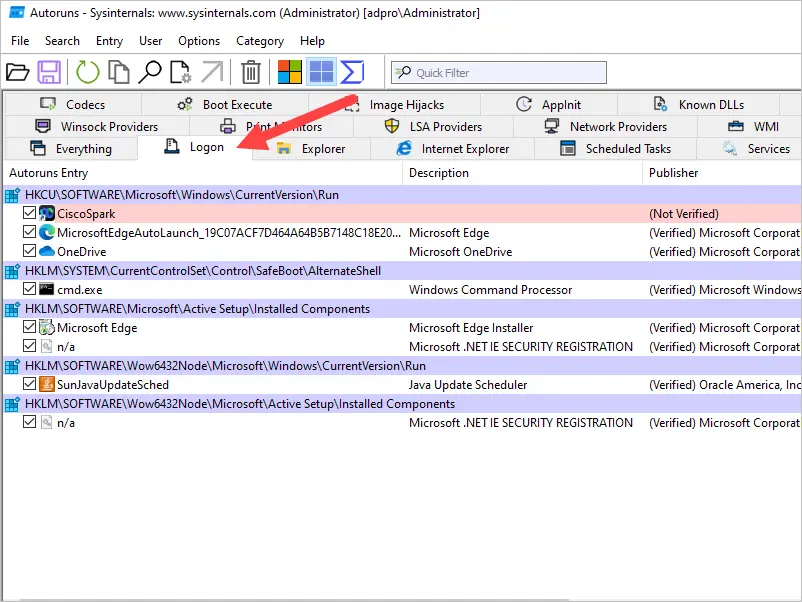
Task: Switch to the AppInit tab
Action: [x=549, y=104]
